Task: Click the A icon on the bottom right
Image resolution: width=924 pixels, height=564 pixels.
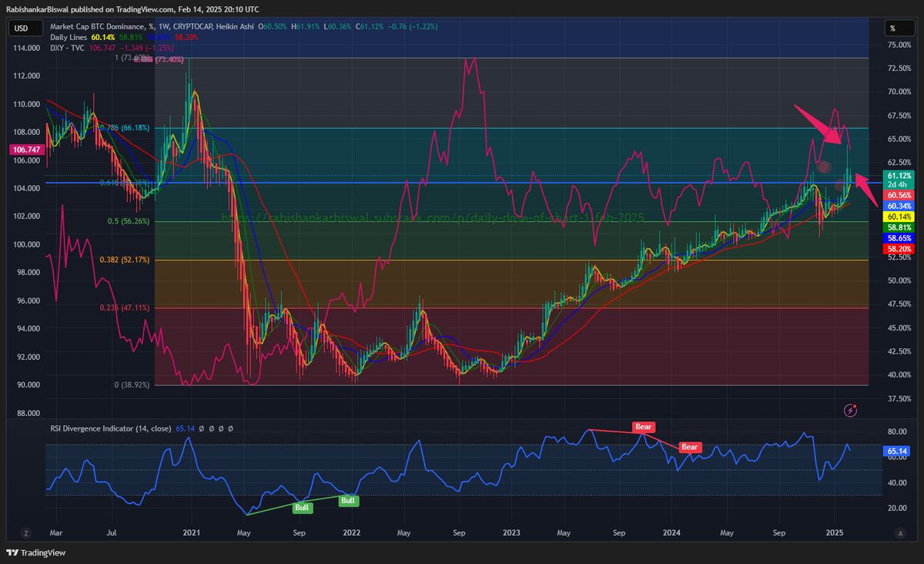Action: (x=899, y=532)
